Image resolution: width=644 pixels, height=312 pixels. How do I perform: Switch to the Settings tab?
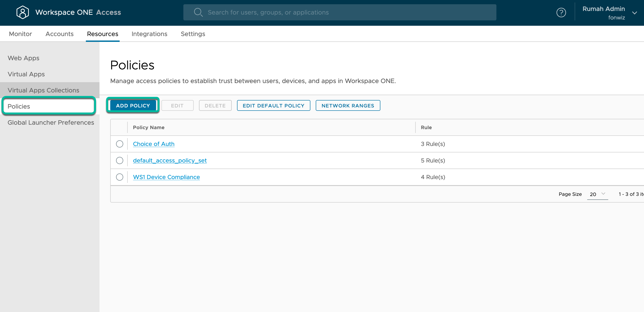coord(193,34)
